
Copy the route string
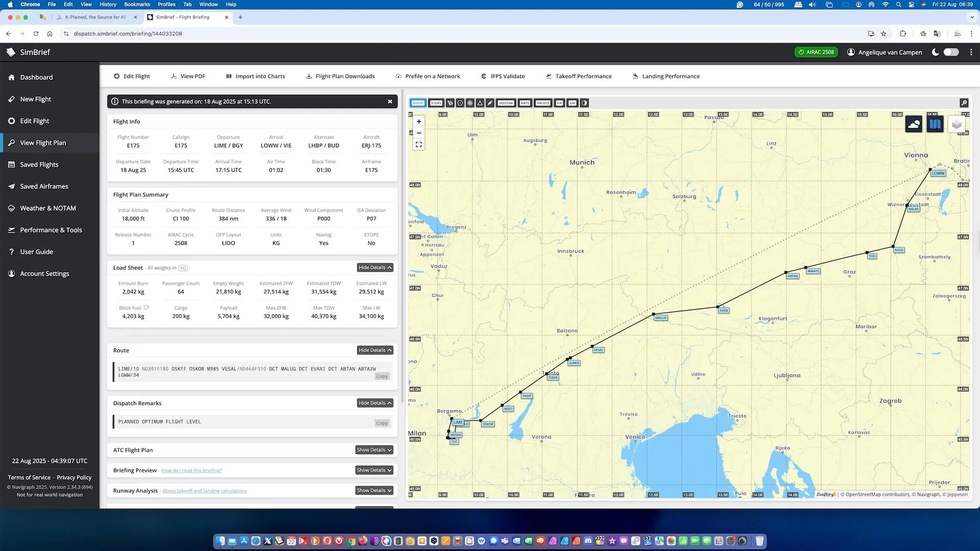point(382,376)
